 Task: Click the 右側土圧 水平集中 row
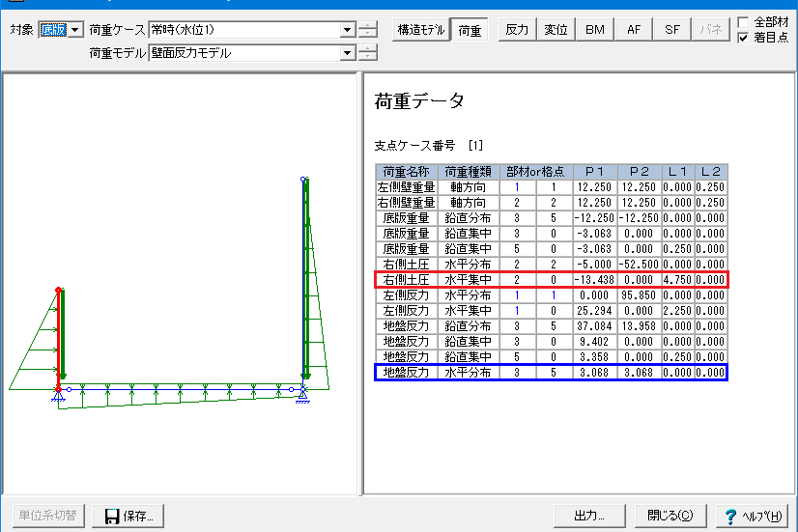tap(552, 280)
